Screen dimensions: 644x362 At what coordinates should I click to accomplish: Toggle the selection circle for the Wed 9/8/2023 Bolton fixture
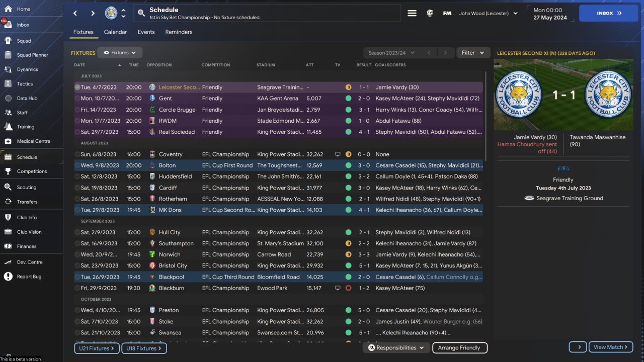77,165
